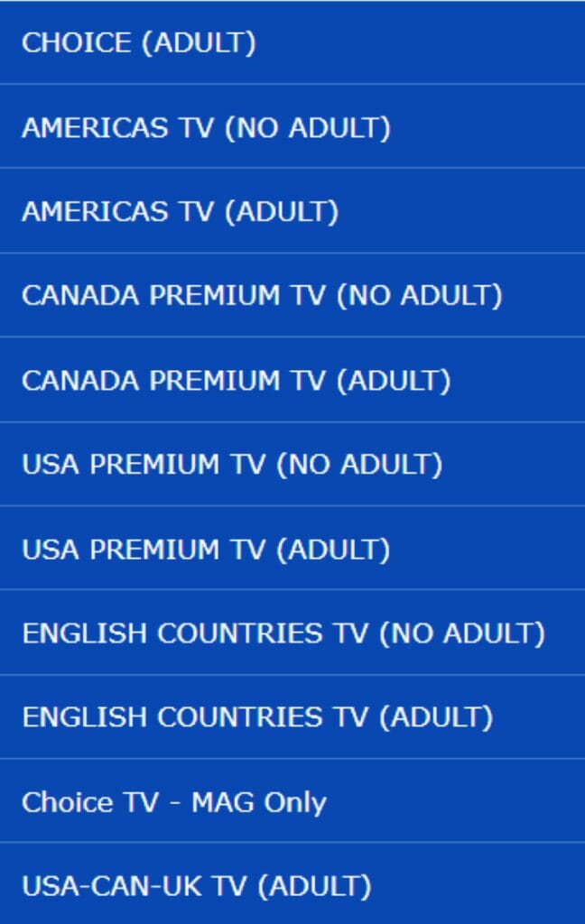585x924 pixels.
Task: Open the Americas TV adult package
Action: tap(292, 211)
